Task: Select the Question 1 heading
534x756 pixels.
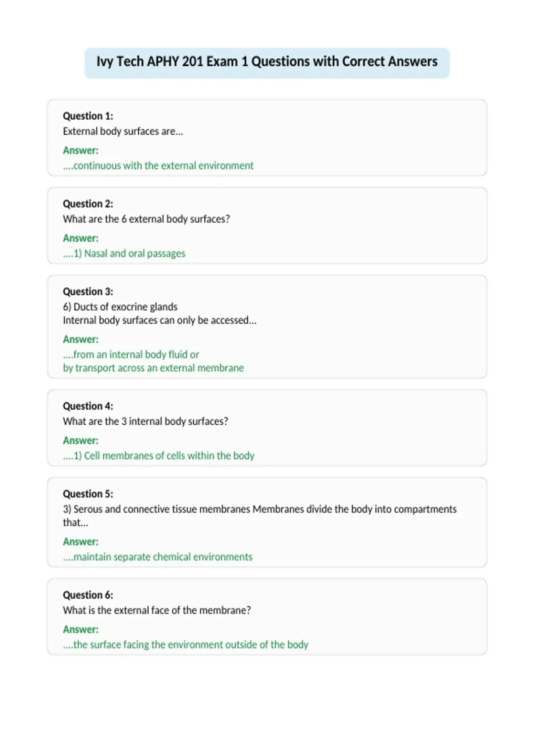Action: [88, 116]
